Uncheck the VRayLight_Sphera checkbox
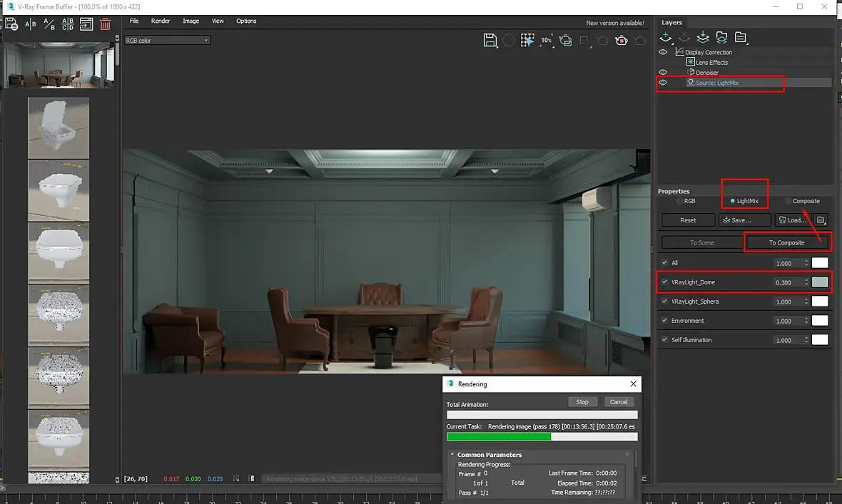842x504 pixels. [x=665, y=302]
